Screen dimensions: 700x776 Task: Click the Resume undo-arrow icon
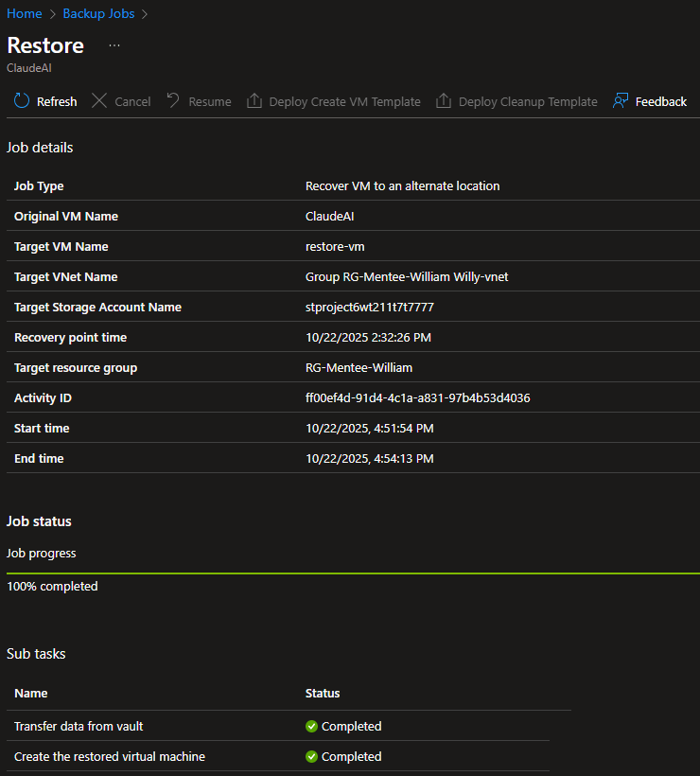point(173,101)
